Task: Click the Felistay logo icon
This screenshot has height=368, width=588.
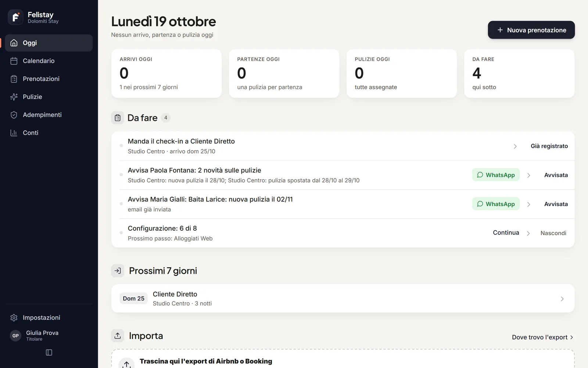Action: (15, 17)
